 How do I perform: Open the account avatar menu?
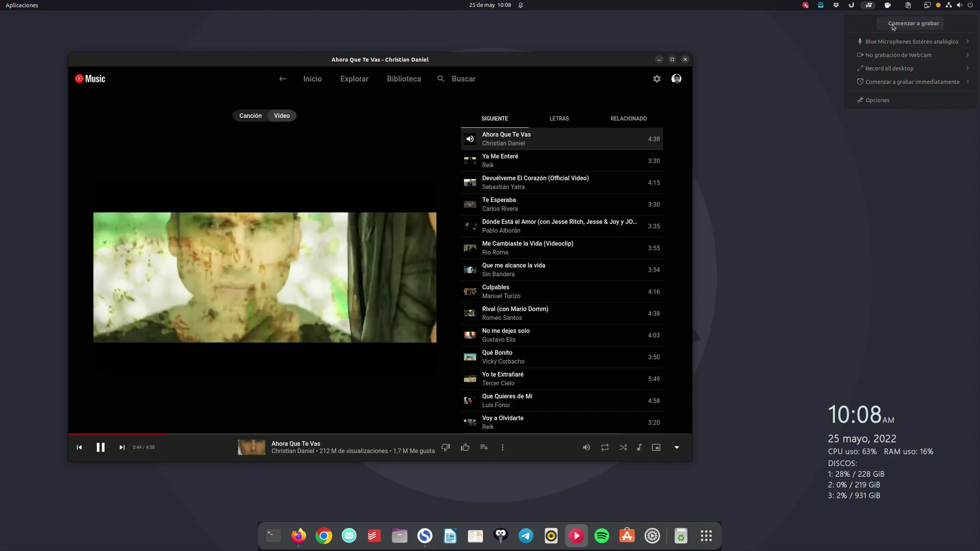pos(676,79)
